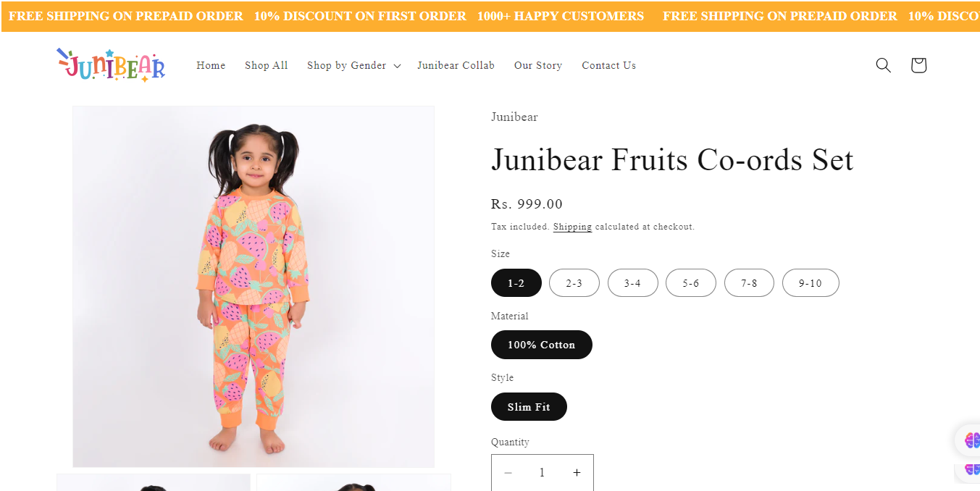Viewport: 980px width, 491px height.
Task: Select size 2-3
Action: pos(574,283)
